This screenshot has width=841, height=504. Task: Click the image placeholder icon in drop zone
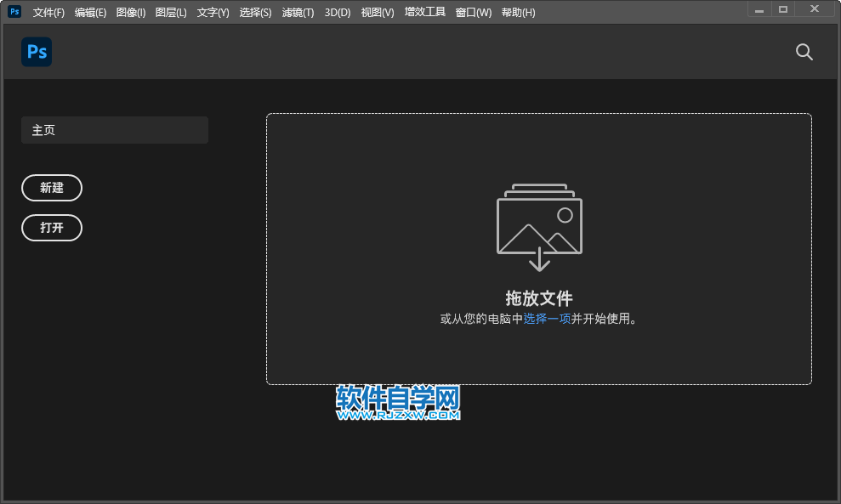point(539,225)
